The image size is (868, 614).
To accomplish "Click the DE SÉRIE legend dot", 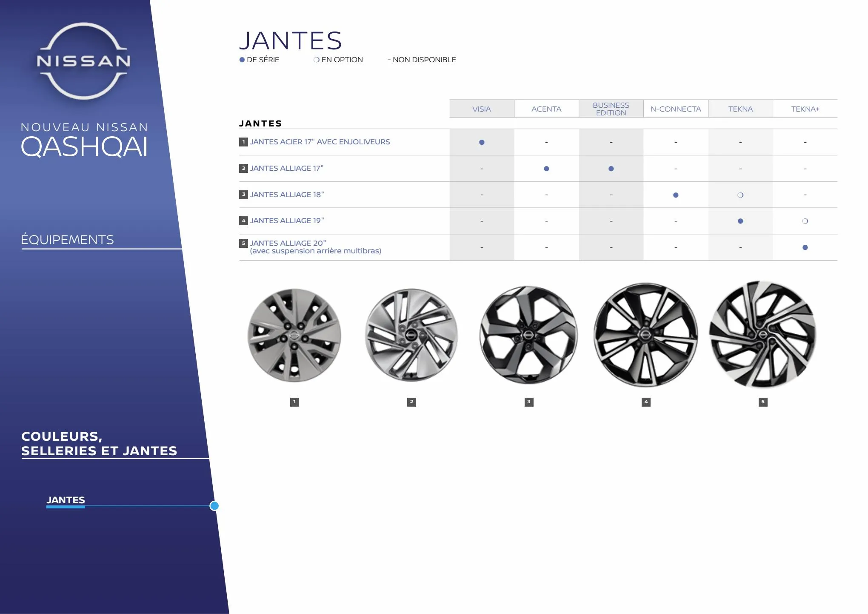I will (x=242, y=60).
